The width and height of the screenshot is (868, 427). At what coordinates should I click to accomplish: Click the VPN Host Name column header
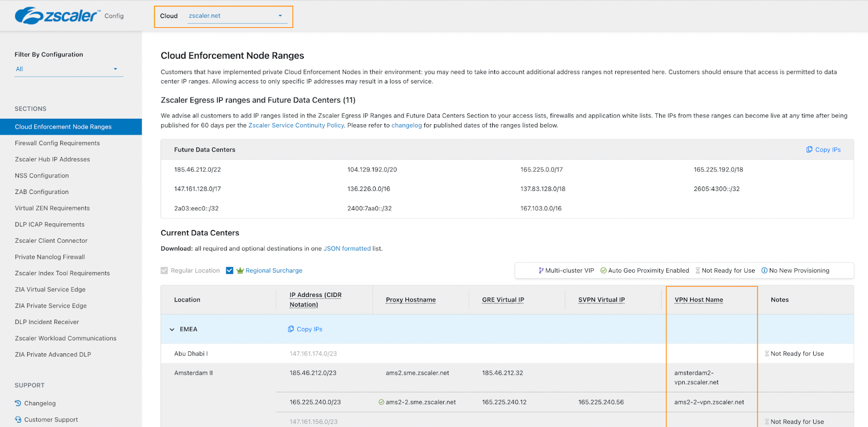pos(698,300)
